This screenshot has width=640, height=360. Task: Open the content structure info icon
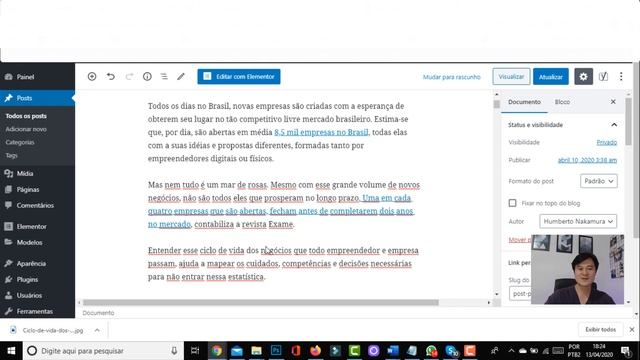(147, 76)
